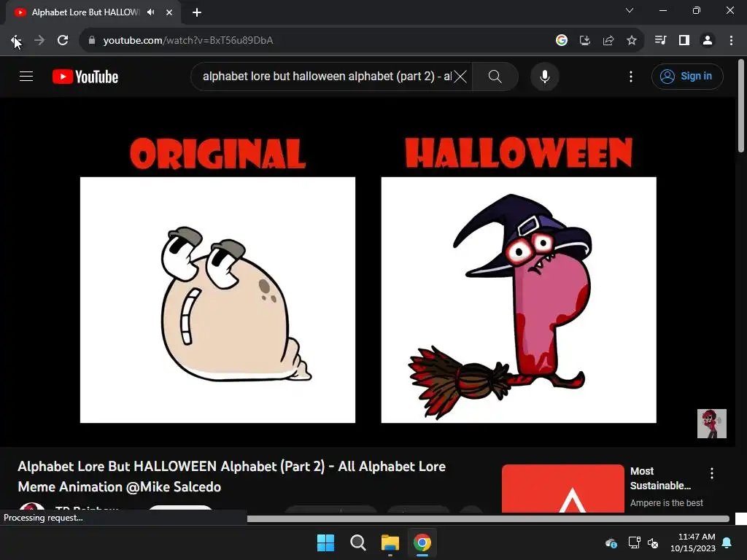Reload the YouTube page
This screenshot has height=560, width=747.
63,41
